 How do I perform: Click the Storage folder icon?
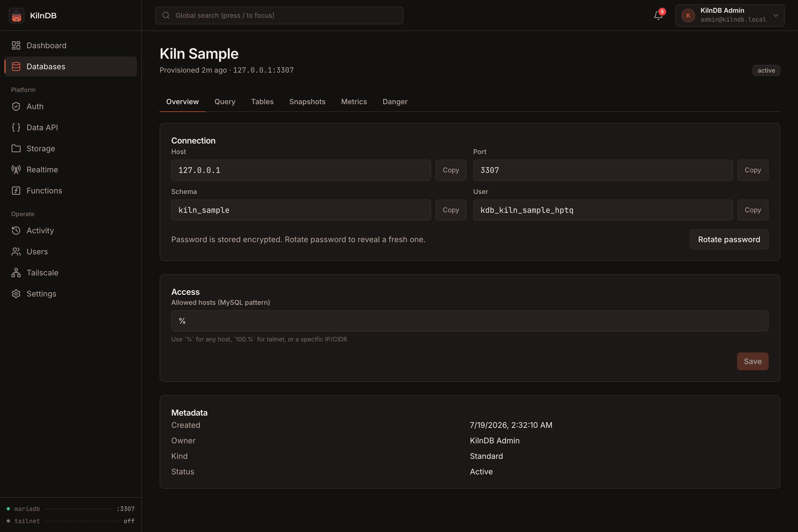(16, 149)
